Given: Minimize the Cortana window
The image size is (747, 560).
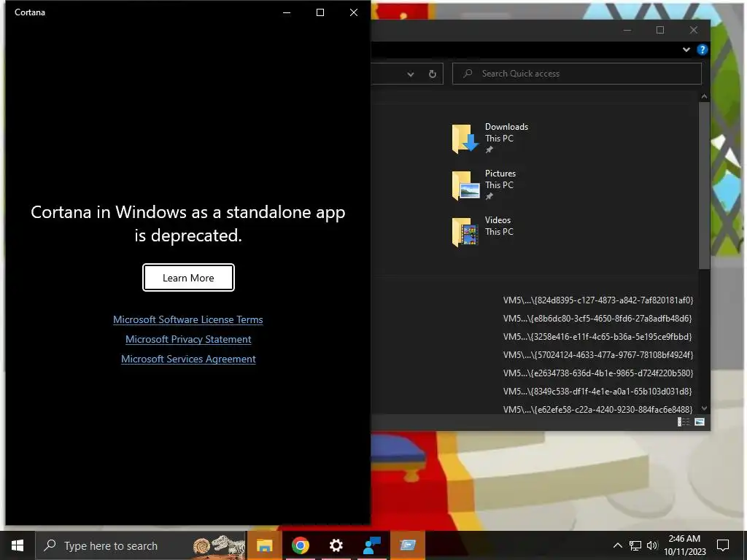Looking at the screenshot, I should [287, 12].
